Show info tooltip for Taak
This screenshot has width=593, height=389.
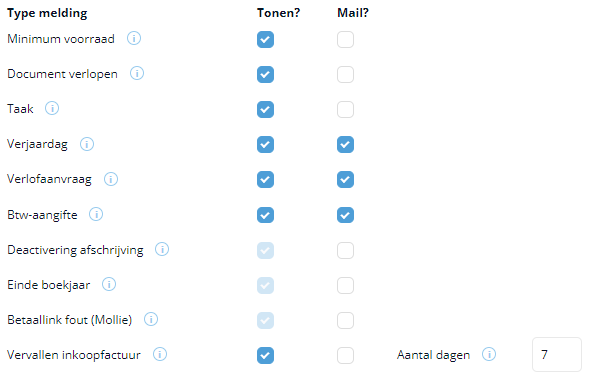(x=52, y=108)
